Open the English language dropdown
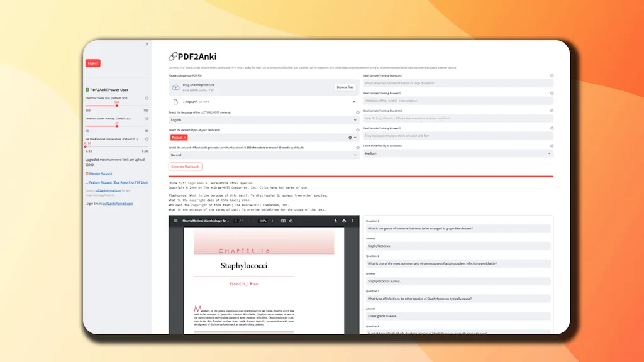This screenshot has height=362, width=644. 264,120
